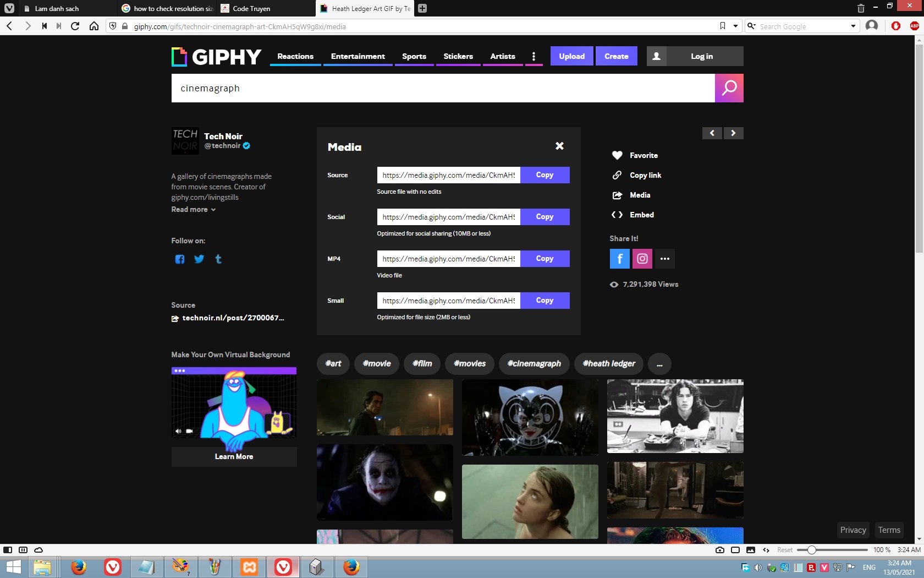The image size is (924, 578).
Task: Follow Tech Noir on Facebook
Action: (180, 259)
